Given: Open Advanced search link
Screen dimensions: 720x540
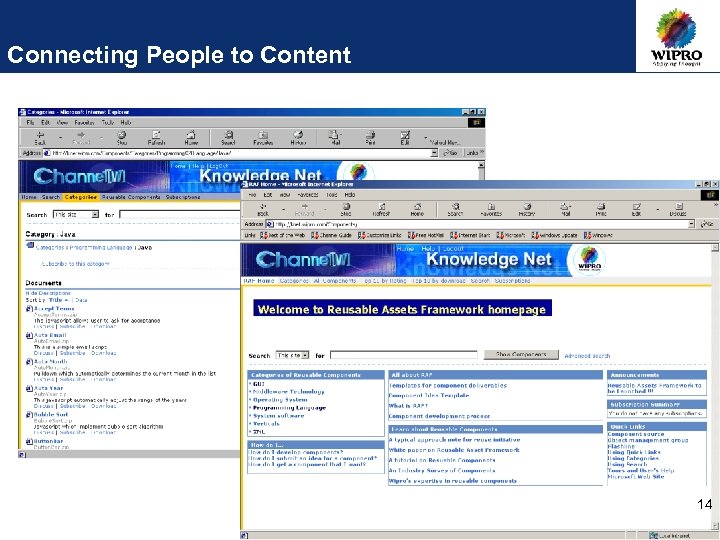Looking at the screenshot, I should [x=587, y=355].
